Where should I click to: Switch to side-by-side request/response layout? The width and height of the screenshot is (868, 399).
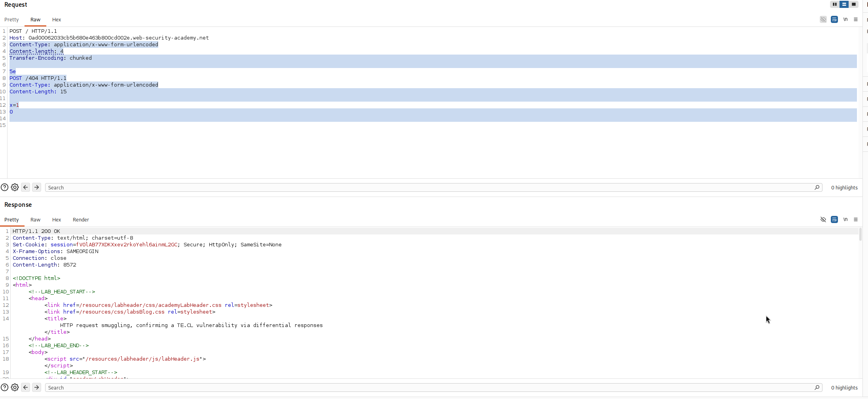pos(834,4)
